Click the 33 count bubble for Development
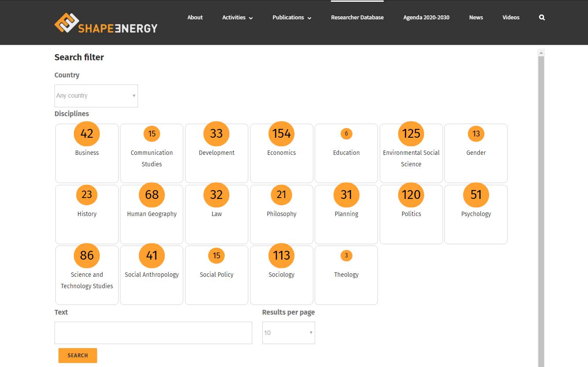The image size is (588, 367). [x=217, y=134]
